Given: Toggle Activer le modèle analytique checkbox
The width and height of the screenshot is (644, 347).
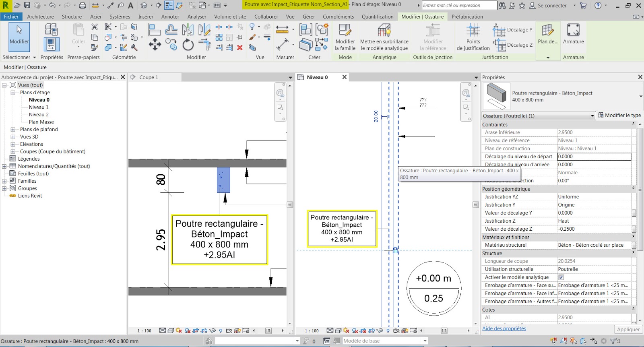Looking at the screenshot, I should click(x=561, y=277).
